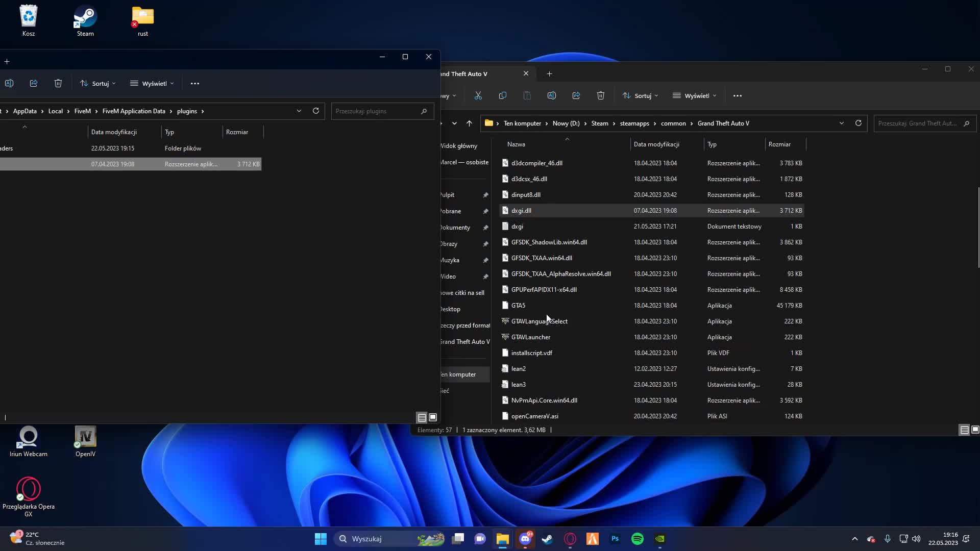This screenshot has height=551, width=980.
Task: Click the Rename icon in GTA V window toolbar
Action: click(x=551, y=95)
